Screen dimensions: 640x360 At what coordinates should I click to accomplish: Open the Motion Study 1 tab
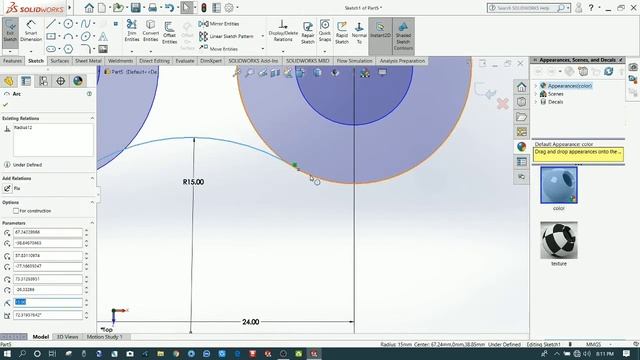pos(104,337)
